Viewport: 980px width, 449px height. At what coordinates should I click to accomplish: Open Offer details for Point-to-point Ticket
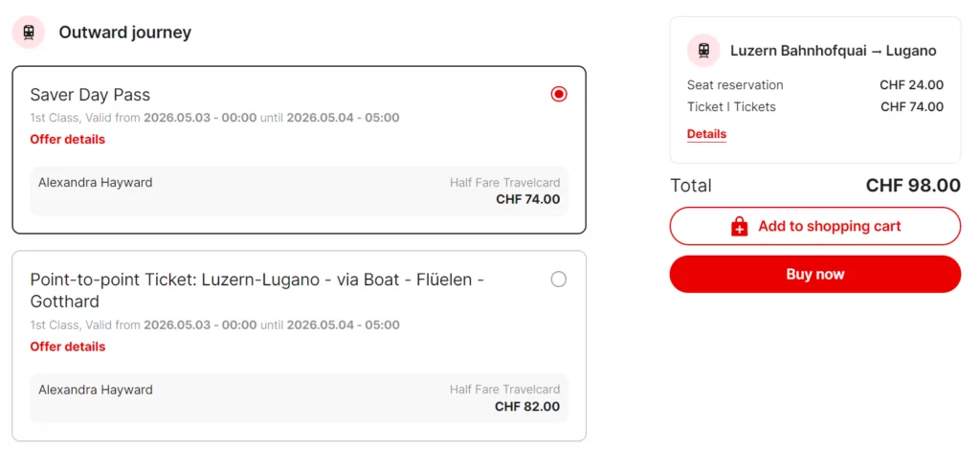click(67, 347)
